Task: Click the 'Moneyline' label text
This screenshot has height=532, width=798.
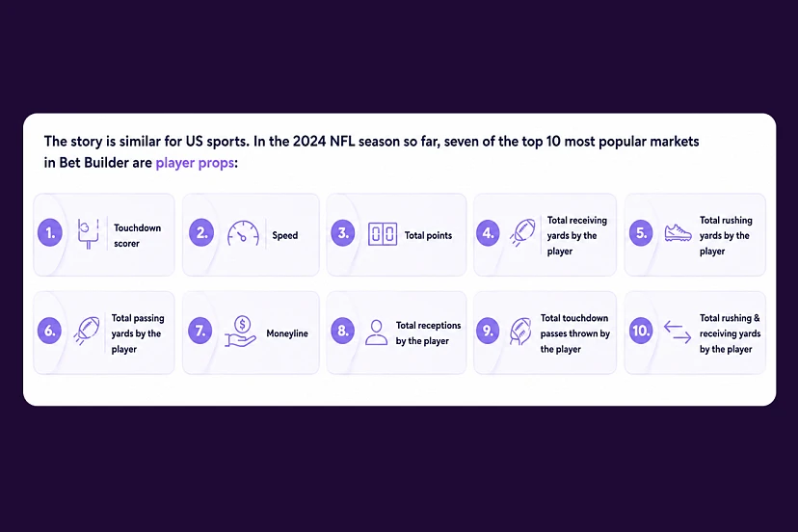Action: 287,333
